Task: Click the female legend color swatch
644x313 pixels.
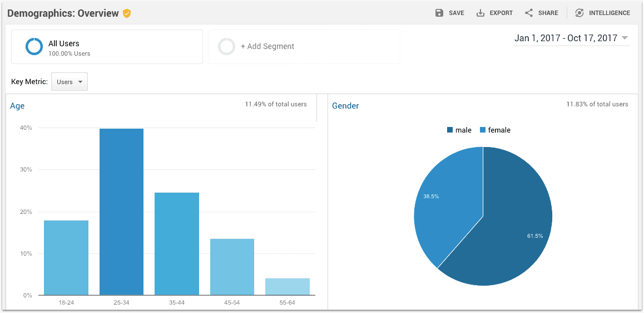Action: [483, 130]
